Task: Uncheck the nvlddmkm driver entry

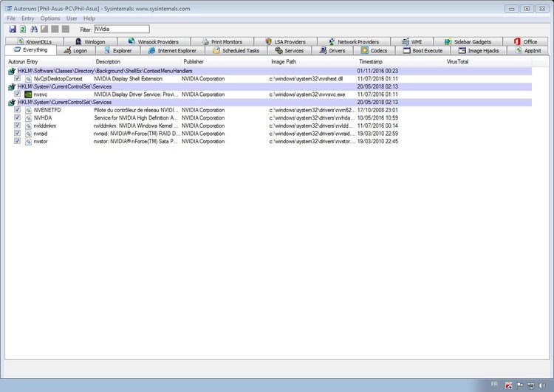Action: (17, 125)
